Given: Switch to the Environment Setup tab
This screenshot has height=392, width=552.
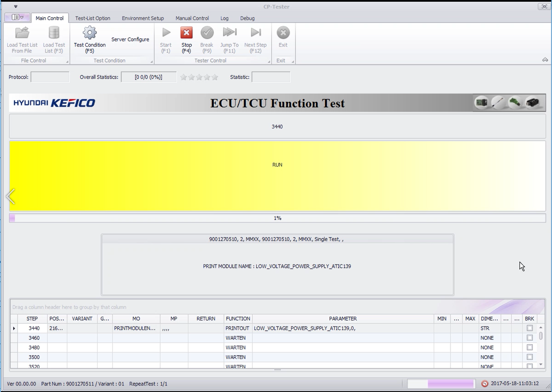Looking at the screenshot, I should (143, 18).
